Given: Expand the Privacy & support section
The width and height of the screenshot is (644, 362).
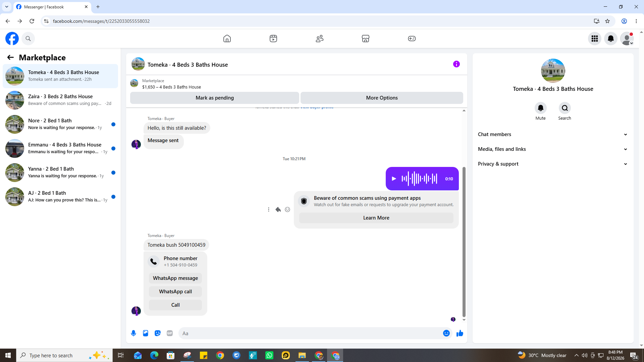Looking at the screenshot, I should [x=553, y=164].
